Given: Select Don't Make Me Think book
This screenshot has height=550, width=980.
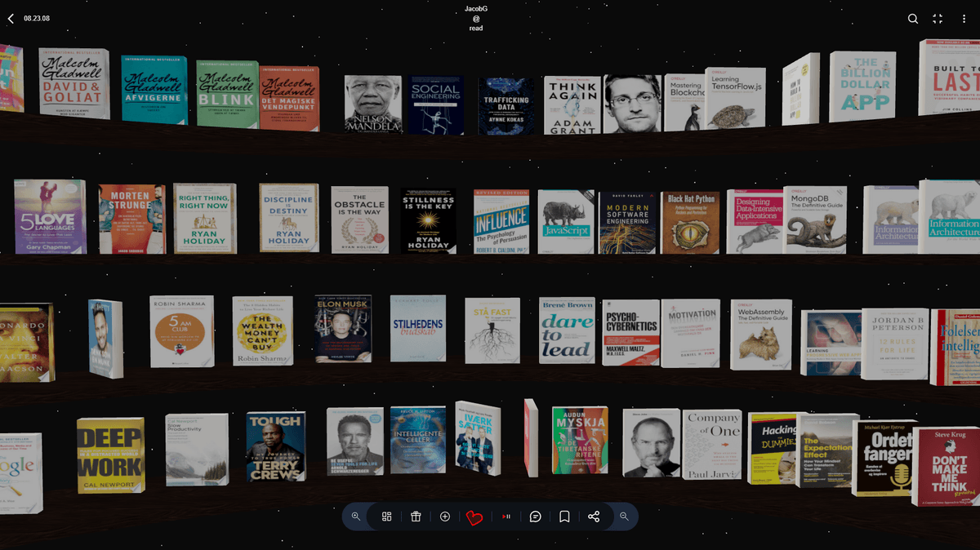Looking at the screenshot, I should tap(946, 466).
